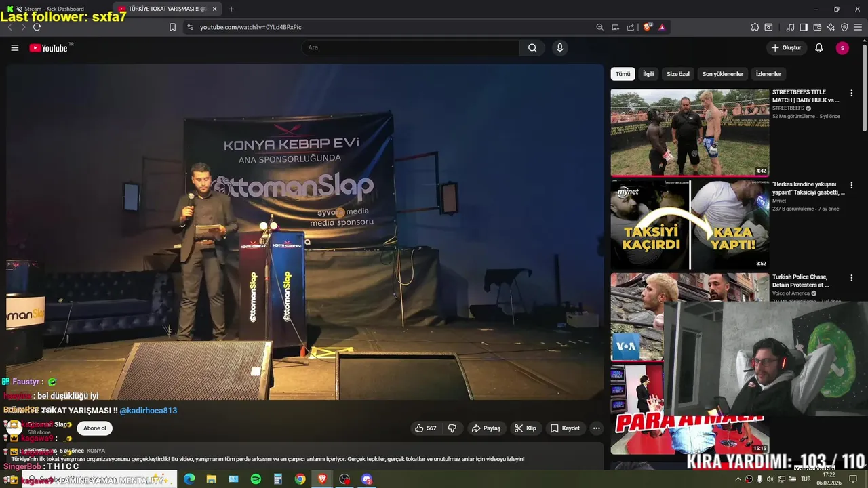Click the cast screen icon in address bar
Screen dimensions: 868x488
pos(615,27)
